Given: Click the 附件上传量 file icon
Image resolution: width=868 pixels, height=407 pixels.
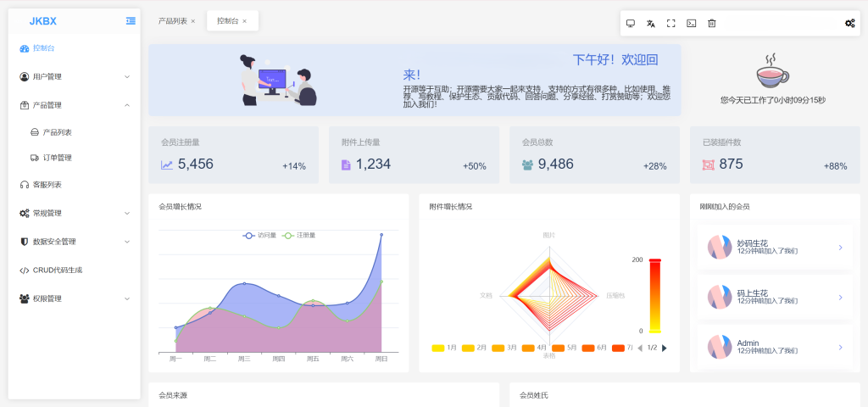Looking at the screenshot, I should point(346,164).
